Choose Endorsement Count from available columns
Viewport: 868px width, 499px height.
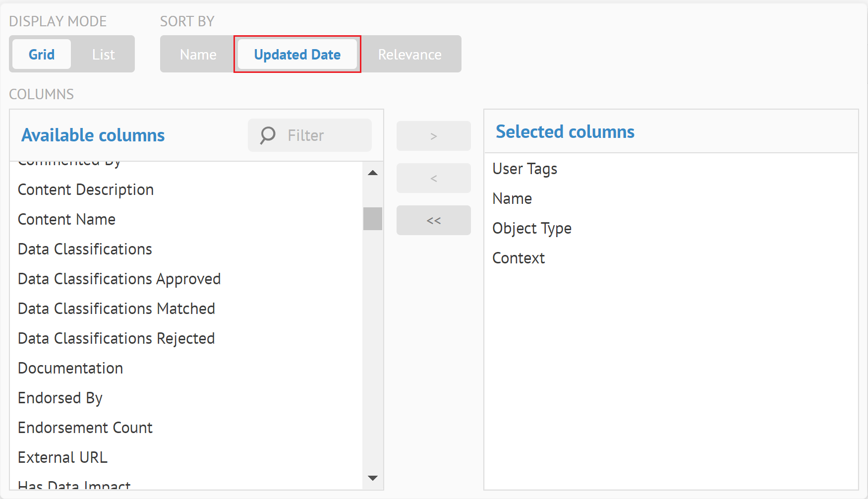[85, 428]
